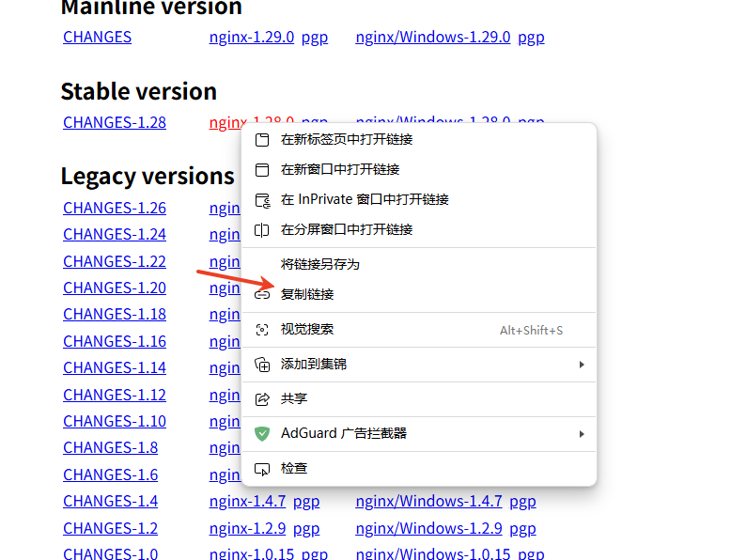Viewport: 746px width, 560px height.
Task: Open pgp link next to nginx/Windows-1.2.9
Action: (x=523, y=529)
